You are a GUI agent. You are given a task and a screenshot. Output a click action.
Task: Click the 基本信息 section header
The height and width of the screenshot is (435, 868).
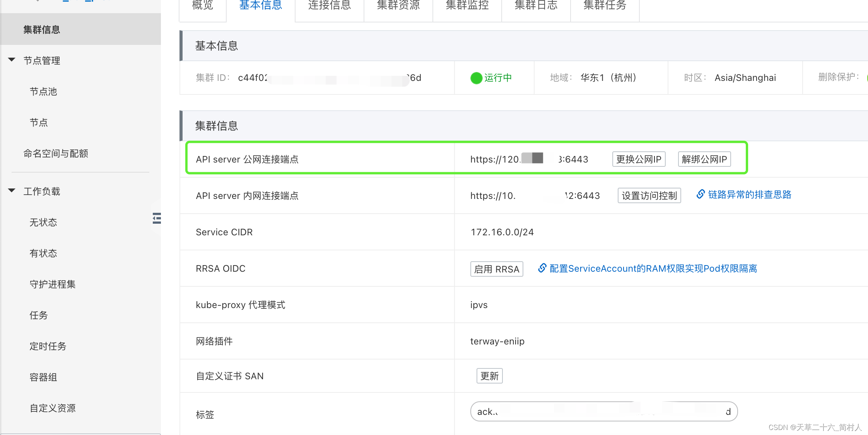(x=217, y=46)
